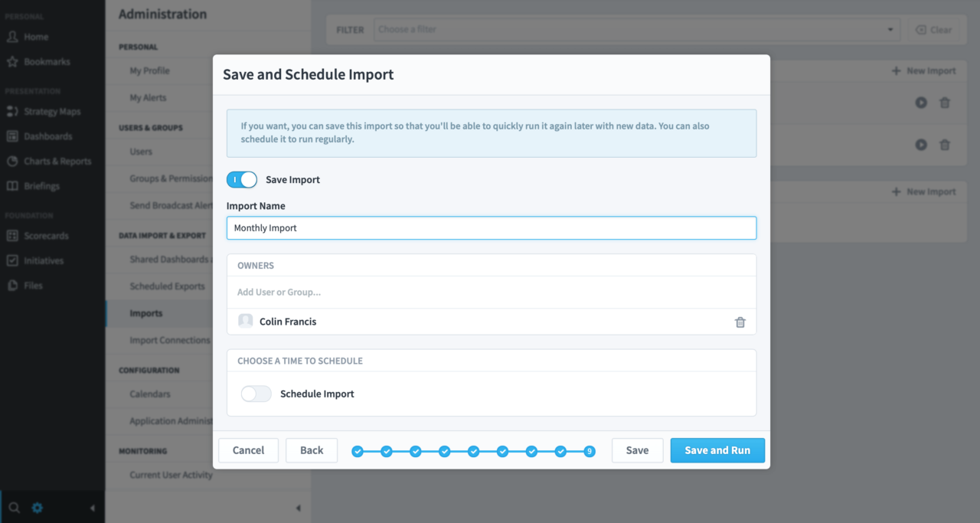
Task: Collapse the main sidebar using the arrow
Action: pos(93,508)
